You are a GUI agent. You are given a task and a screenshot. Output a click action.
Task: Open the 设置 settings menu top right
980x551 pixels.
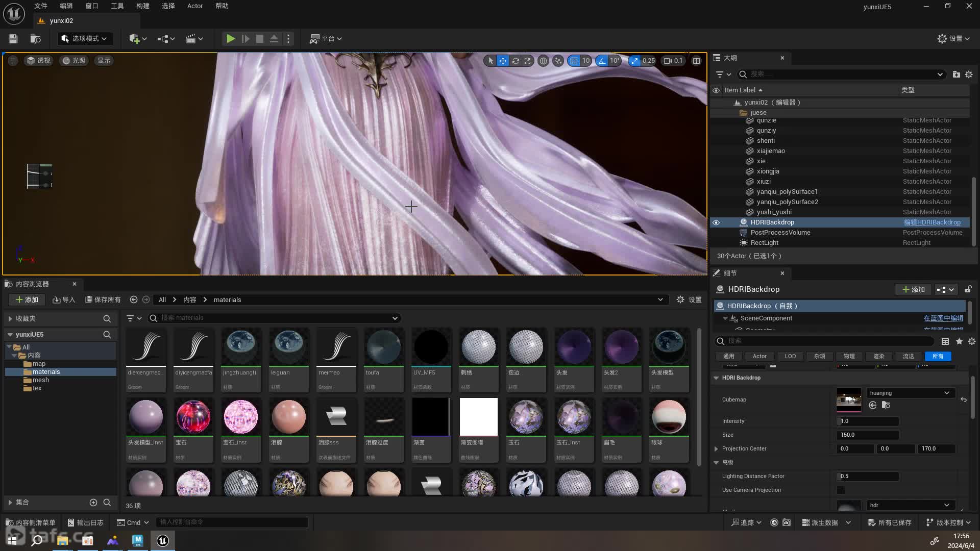click(954, 39)
